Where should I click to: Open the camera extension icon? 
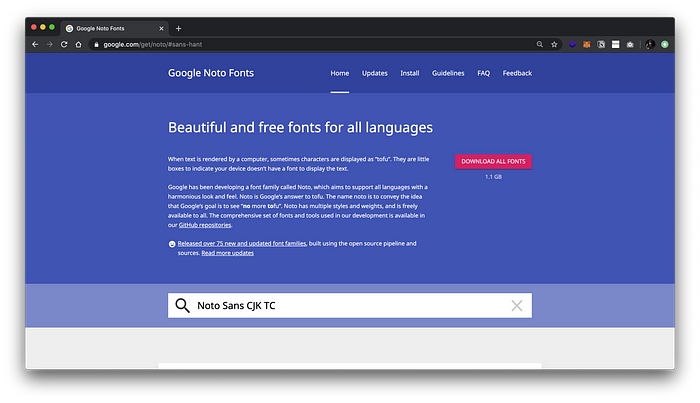click(x=630, y=44)
